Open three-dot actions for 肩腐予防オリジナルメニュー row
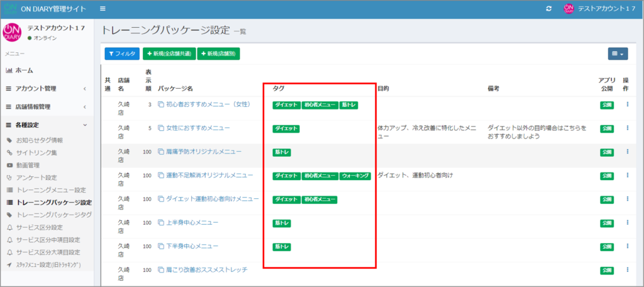The image size is (644, 287). (x=627, y=152)
